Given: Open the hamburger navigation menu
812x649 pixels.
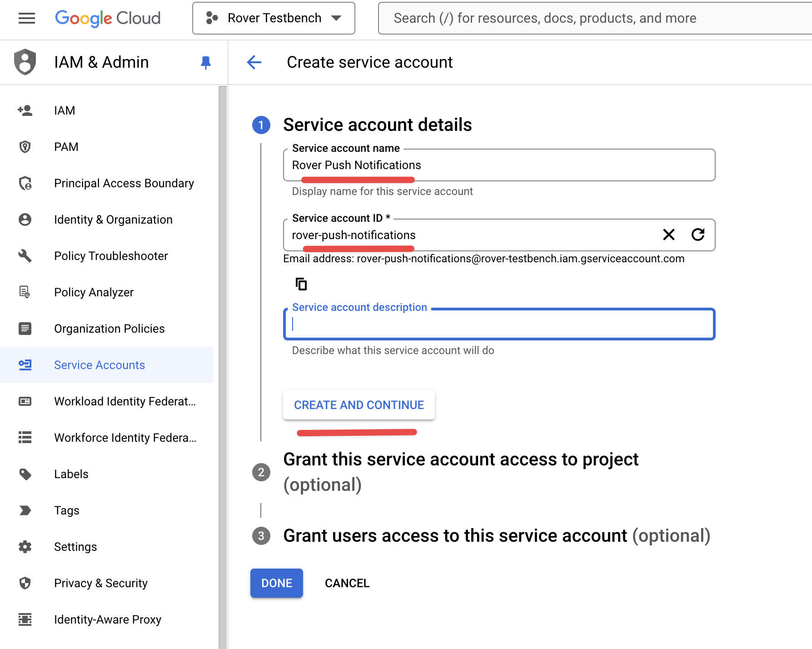Looking at the screenshot, I should pyautogui.click(x=27, y=18).
